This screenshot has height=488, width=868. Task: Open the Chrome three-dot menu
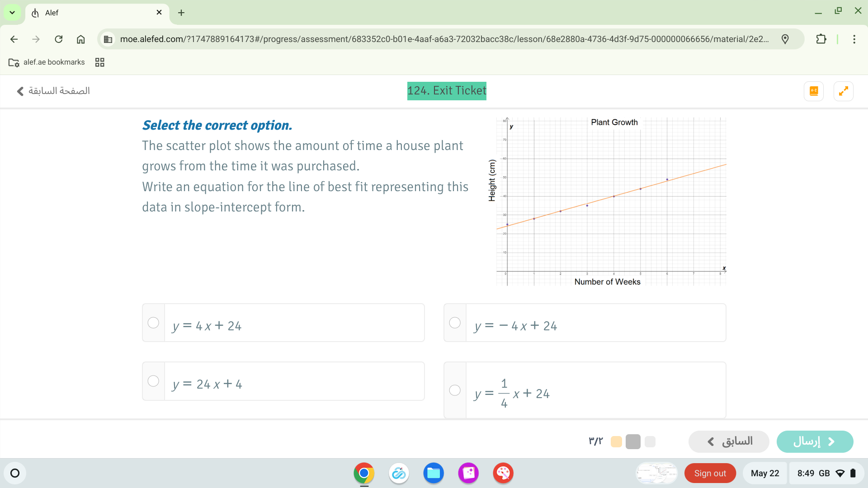pyautogui.click(x=854, y=39)
